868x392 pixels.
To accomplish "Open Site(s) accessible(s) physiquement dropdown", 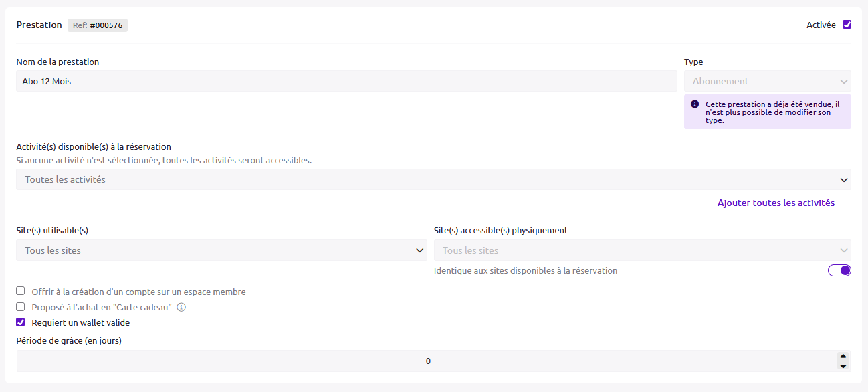I will (x=642, y=250).
